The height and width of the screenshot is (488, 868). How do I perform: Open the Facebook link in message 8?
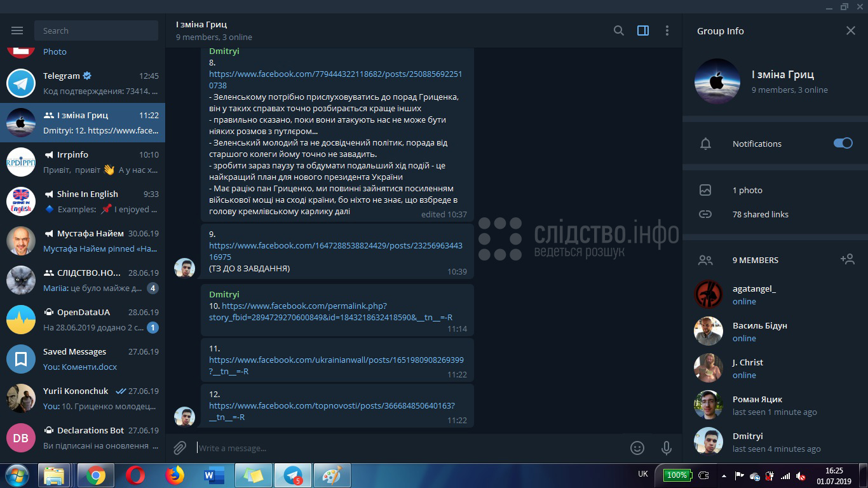click(336, 79)
